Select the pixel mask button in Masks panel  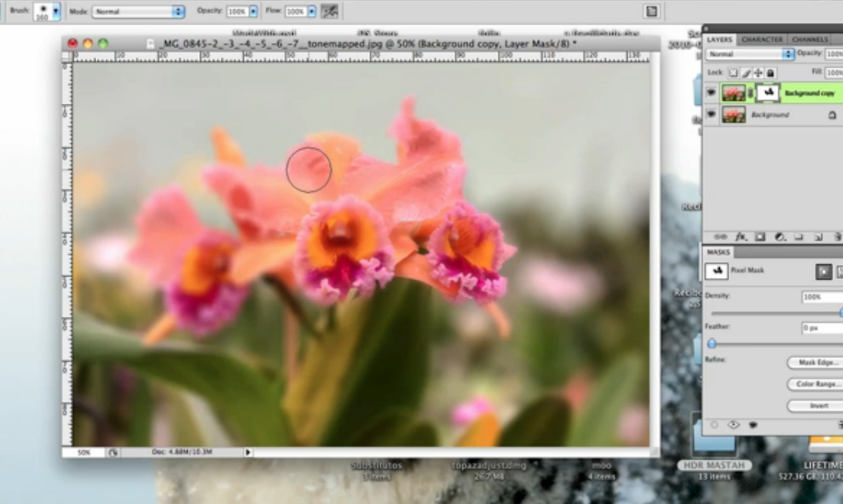point(823,270)
